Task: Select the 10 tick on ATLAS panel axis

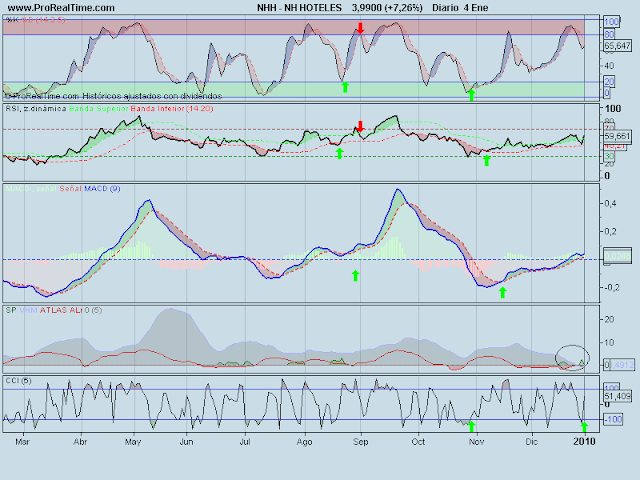Action: point(609,342)
